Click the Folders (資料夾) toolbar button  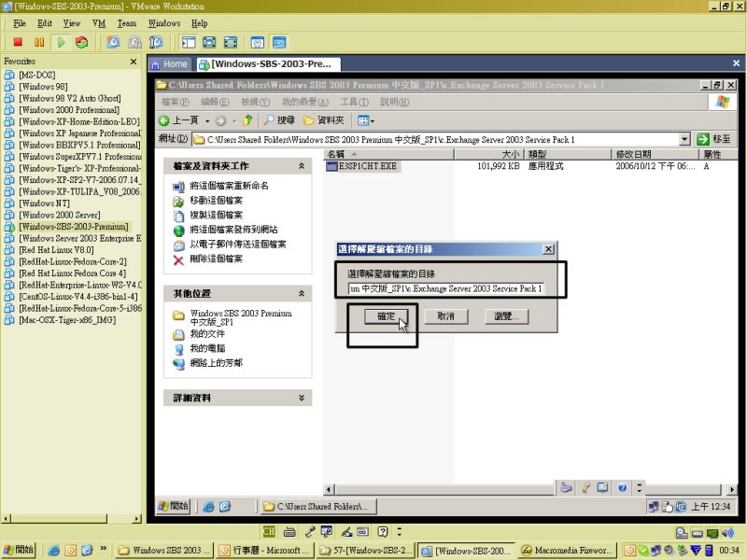click(323, 120)
